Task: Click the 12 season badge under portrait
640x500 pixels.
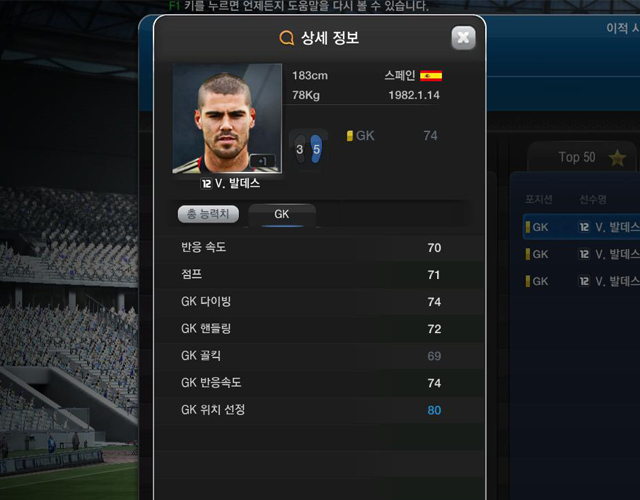Action: (x=206, y=184)
